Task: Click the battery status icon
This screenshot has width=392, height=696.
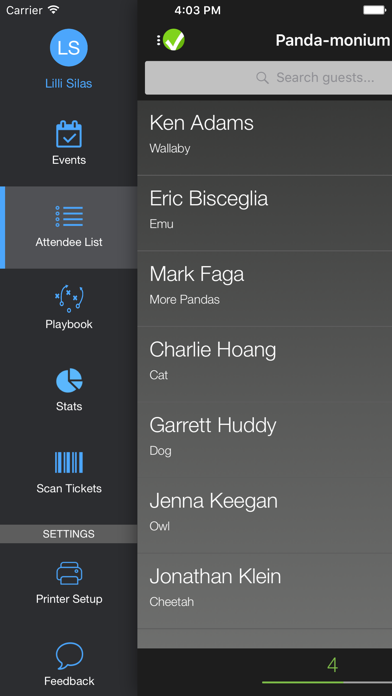Action: (x=374, y=10)
